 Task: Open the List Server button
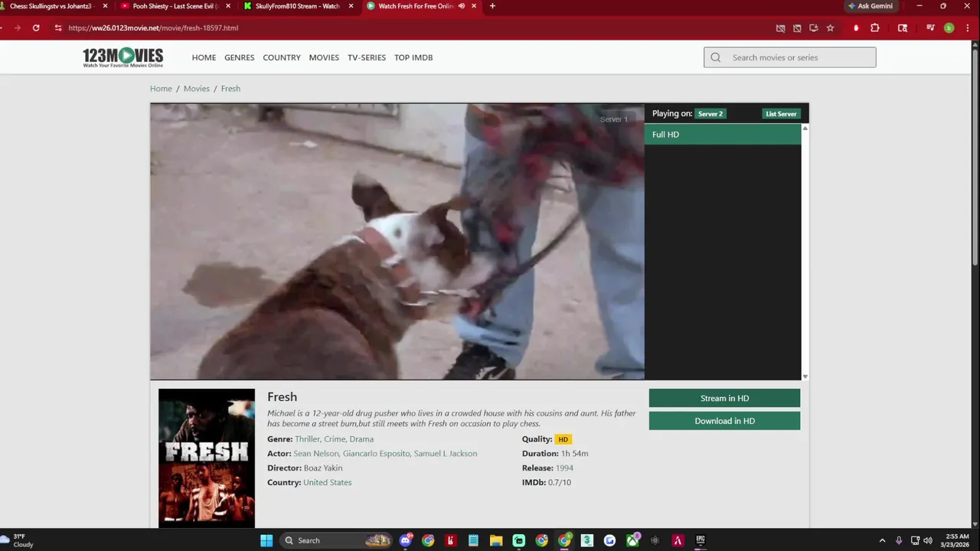pos(782,114)
